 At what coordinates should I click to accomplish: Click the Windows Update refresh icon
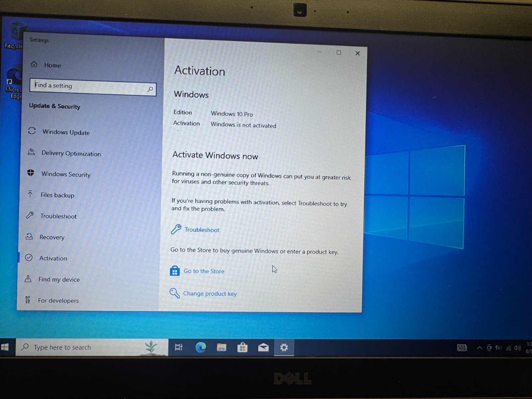coord(32,131)
